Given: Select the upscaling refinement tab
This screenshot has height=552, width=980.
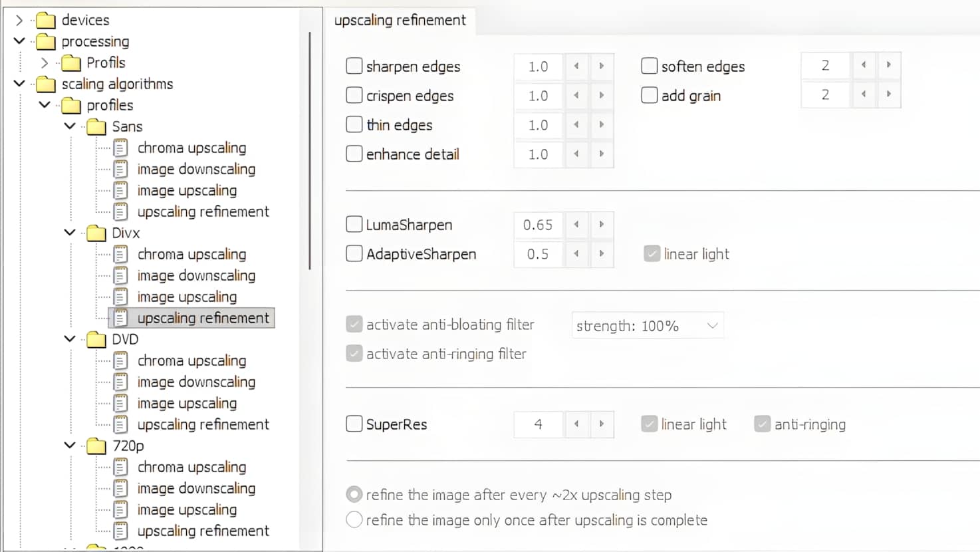Looking at the screenshot, I should (x=400, y=21).
